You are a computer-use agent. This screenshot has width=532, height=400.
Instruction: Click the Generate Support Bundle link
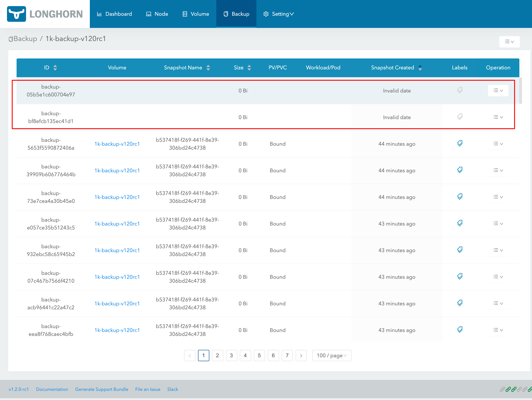(101, 389)
